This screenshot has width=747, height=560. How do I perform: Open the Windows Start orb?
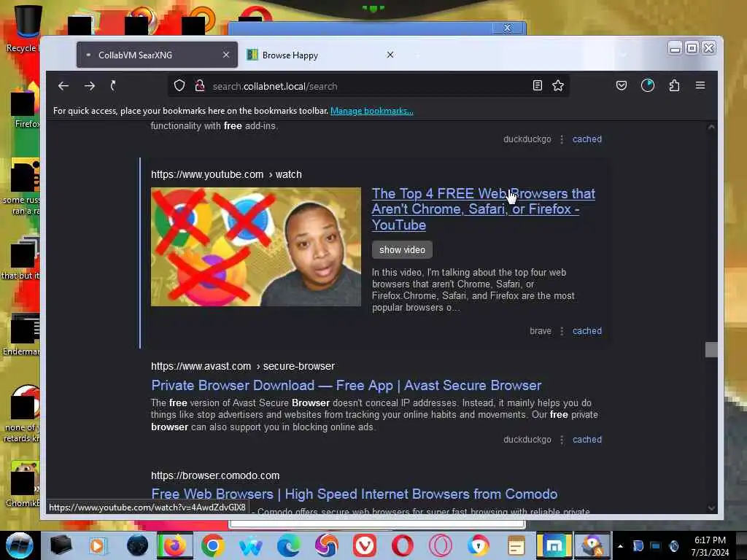[20, 545]
